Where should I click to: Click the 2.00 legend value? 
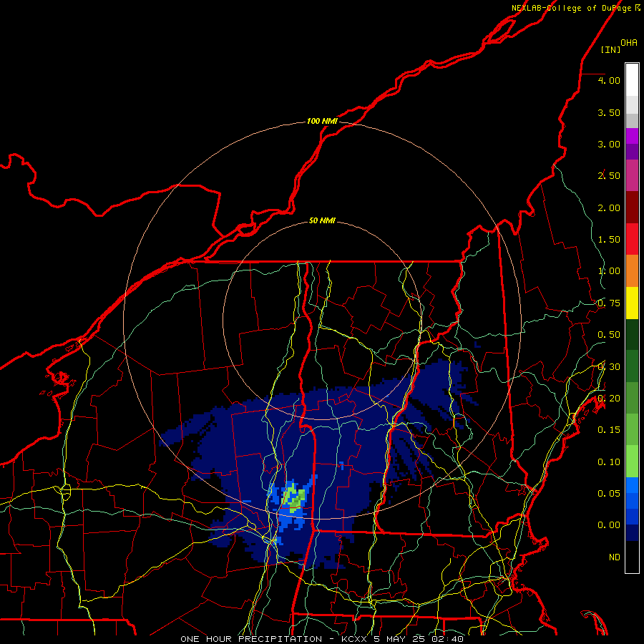coord(609,208)
